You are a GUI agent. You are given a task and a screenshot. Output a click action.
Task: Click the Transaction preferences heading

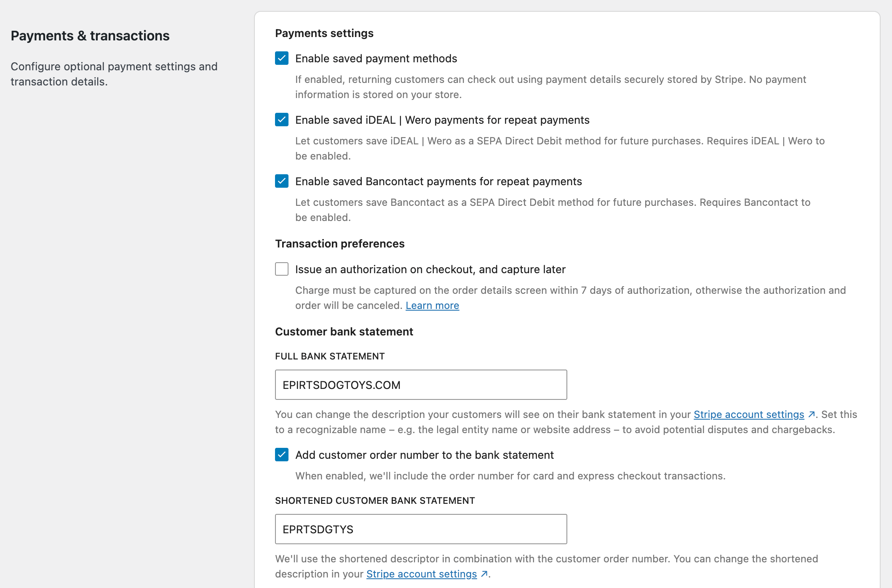[x=340, y=244]
